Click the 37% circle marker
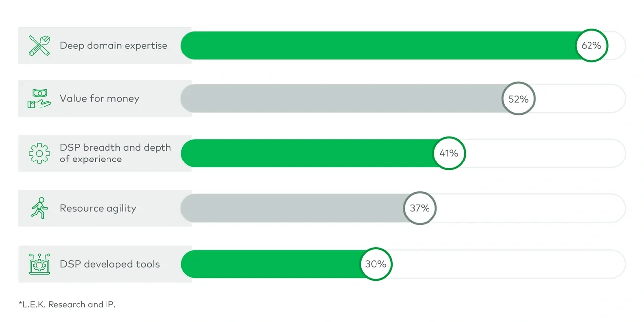The width and height of the screenshot is (644, 322). tap(420, 208)
